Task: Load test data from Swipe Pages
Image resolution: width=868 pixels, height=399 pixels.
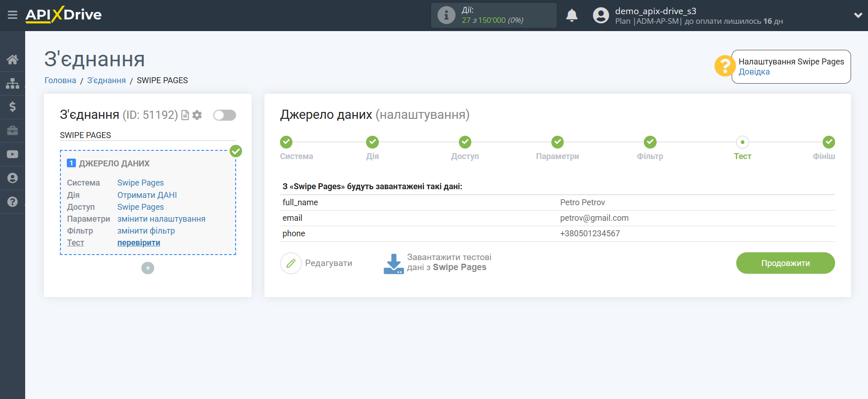Action: [x=449, y=262]
